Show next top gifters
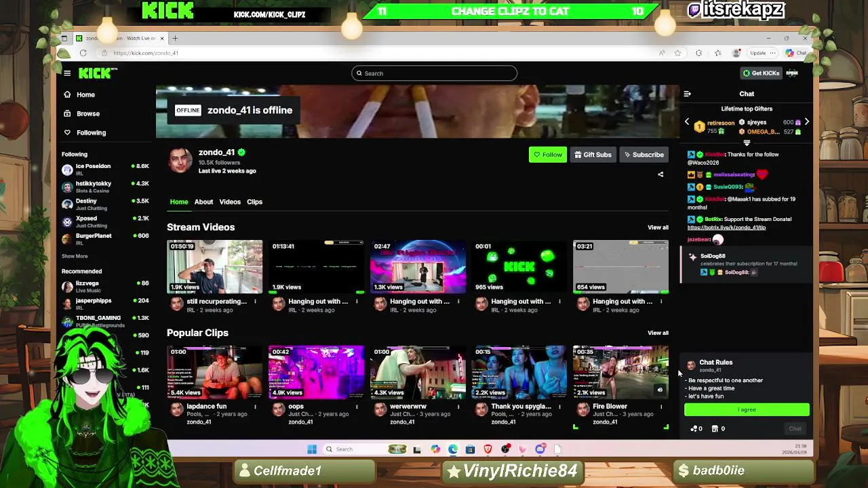Viewport: 868px width, 488px height. (807, 122)
